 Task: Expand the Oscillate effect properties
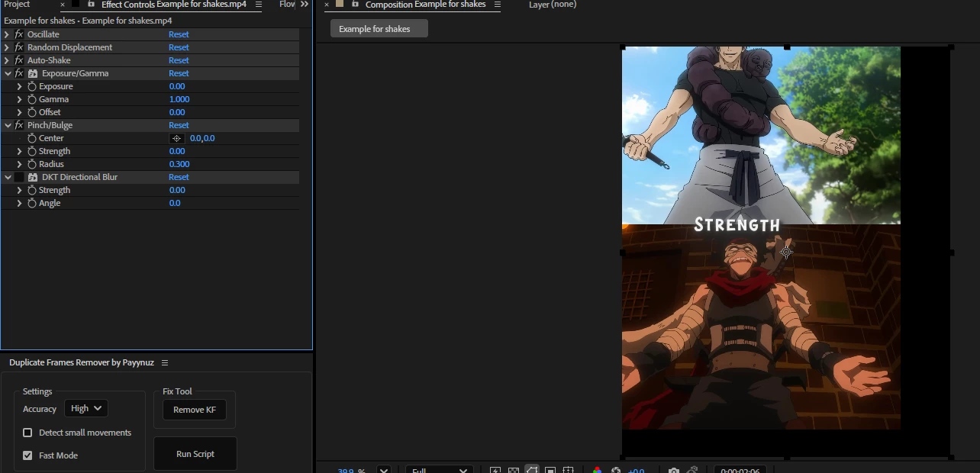click(x=7, y=34)
